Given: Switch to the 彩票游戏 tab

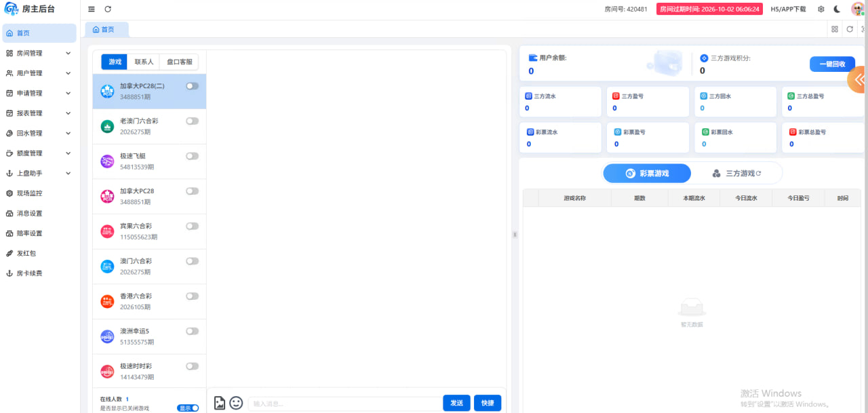Looking at the screenshot, I should tap(647, 174).
